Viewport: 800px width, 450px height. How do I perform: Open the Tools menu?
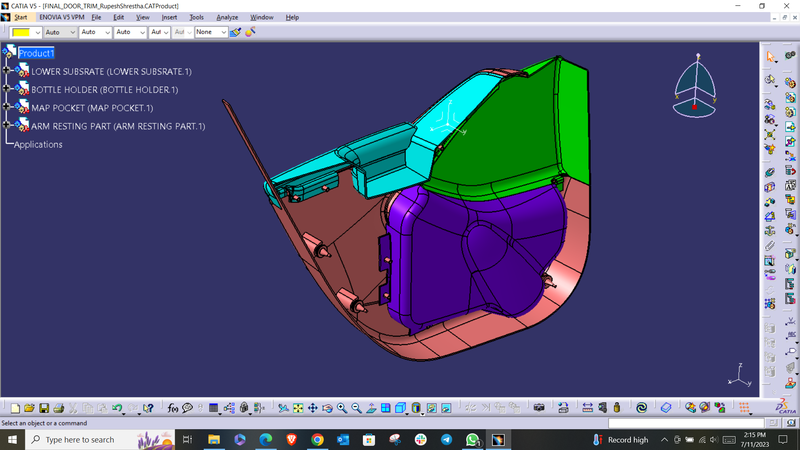tap(196, 17)
